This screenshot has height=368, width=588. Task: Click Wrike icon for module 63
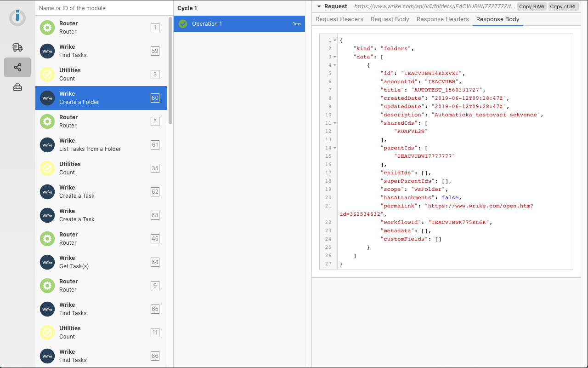[x=47, y=215]
